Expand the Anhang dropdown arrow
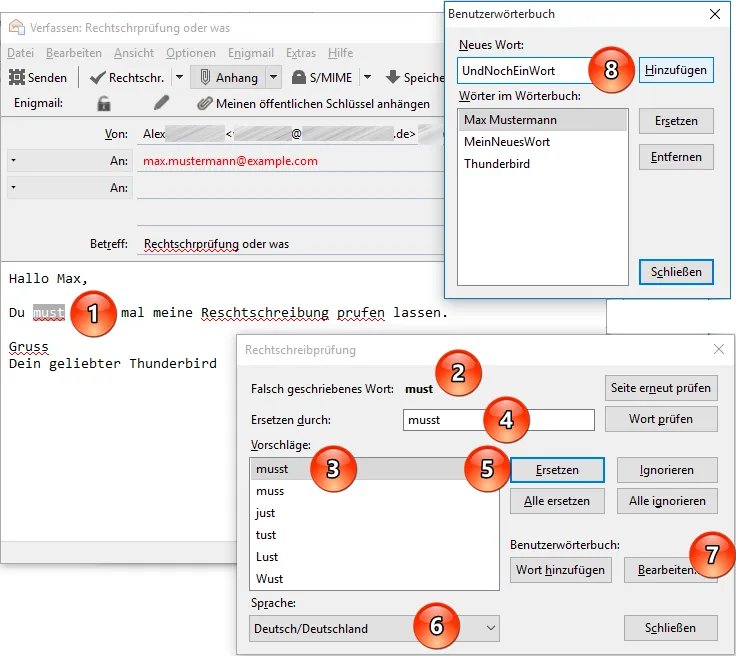 tap(274, 77)
